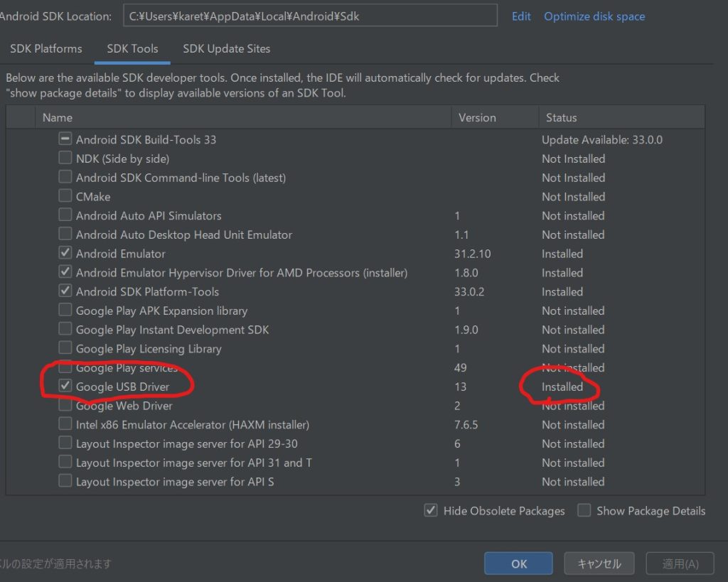Tick the Google Play services checkbox
Image resolution: width=728 pixels, height=582 pixels.
point(65,367)
